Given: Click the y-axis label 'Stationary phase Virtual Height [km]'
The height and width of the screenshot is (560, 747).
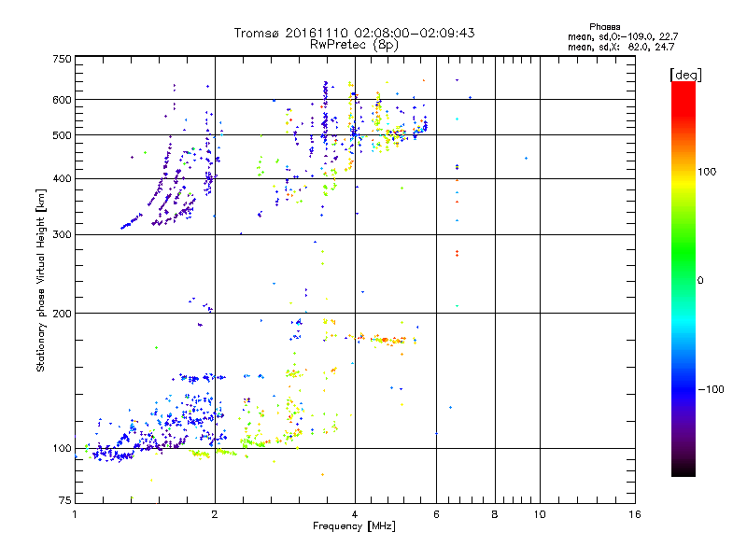Looking at the screenshot, I should (41, 281).
